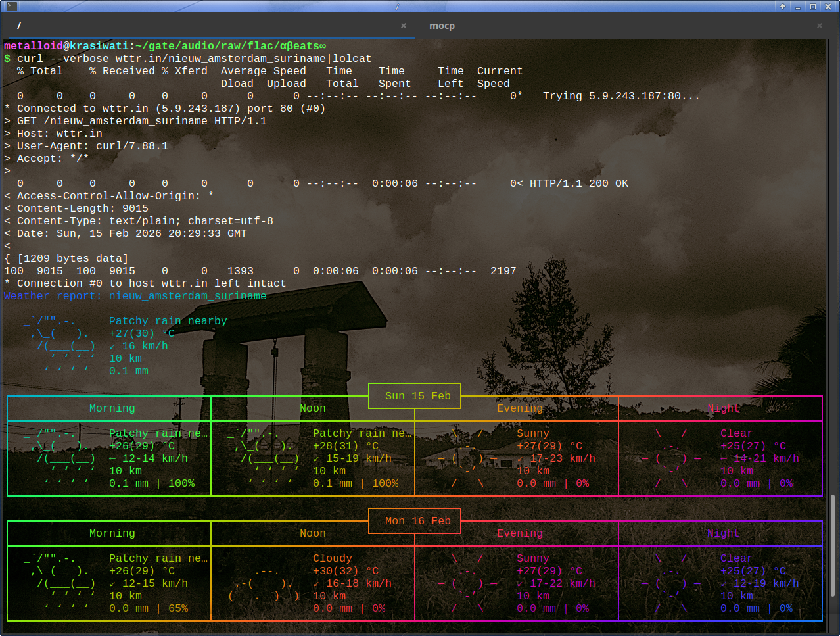The width and height of the screenshot is (840, 636).
Task: Click the Mon 16 Feb date box
Action: pyautogui.click(x=417, y=521)
